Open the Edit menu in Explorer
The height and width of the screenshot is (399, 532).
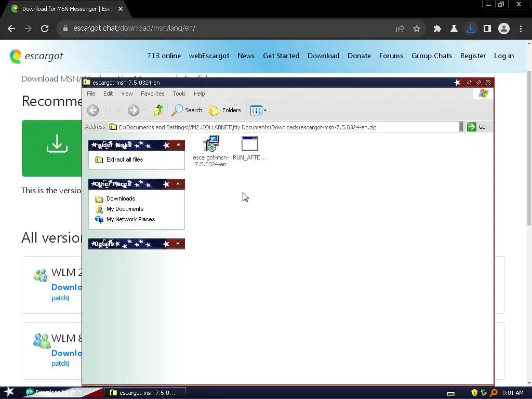pos(108,94)
